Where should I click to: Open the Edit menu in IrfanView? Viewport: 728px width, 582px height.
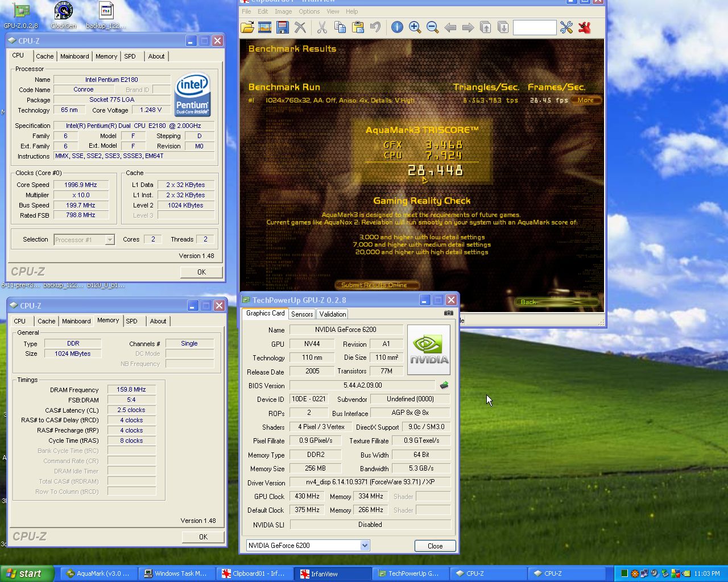click(x=263, y=11)
